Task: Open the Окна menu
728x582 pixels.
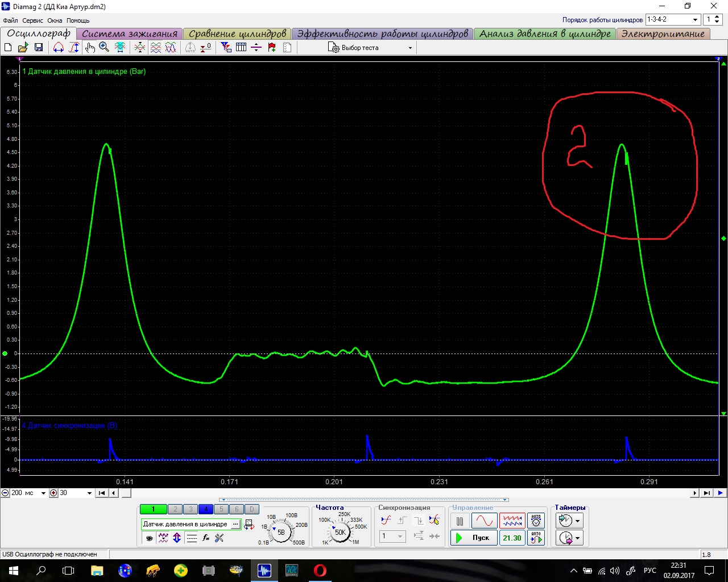Action: [55, 20]
